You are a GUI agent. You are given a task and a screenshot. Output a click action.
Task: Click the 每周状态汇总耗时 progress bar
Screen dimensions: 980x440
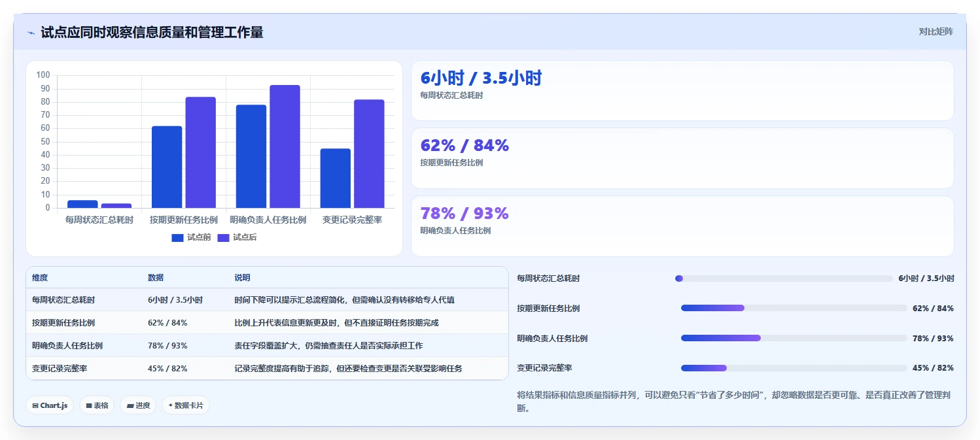[x=784, y=279]
